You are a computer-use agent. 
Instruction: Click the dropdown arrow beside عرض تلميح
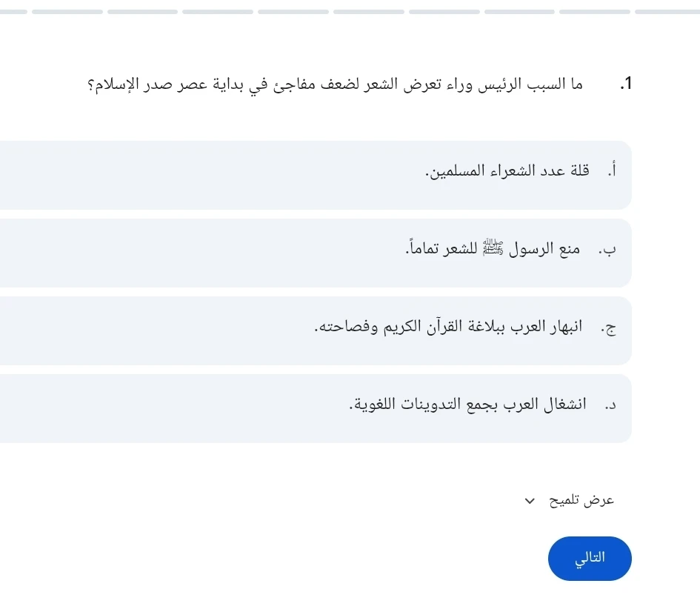click(x=529, y=500)
